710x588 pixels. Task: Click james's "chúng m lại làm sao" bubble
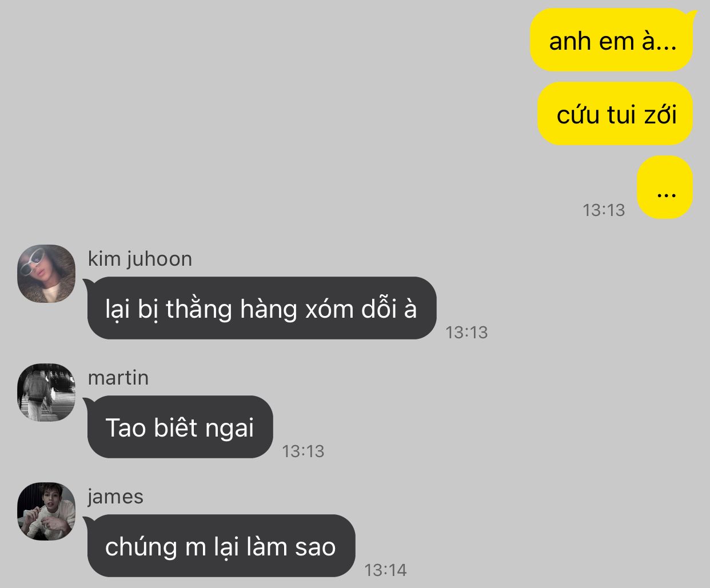coord(220,546)
